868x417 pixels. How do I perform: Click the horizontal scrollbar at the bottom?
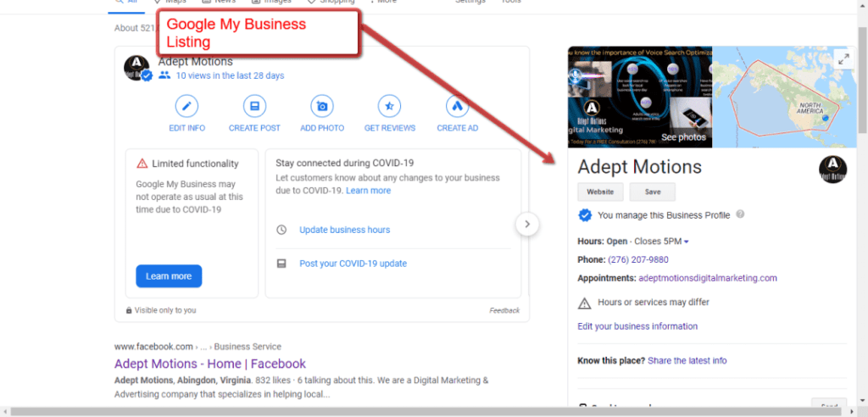426,412
